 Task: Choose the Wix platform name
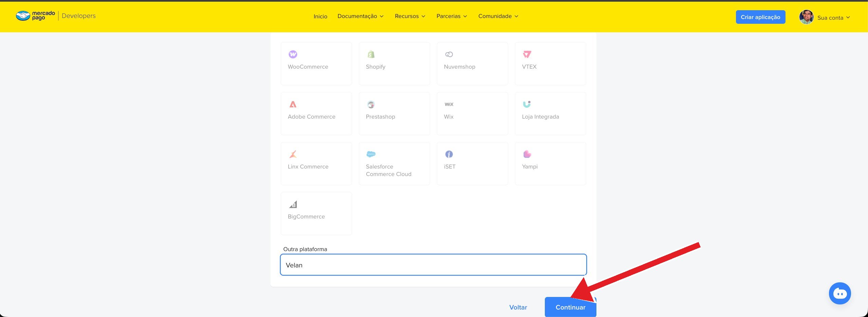tap(449, 117)
